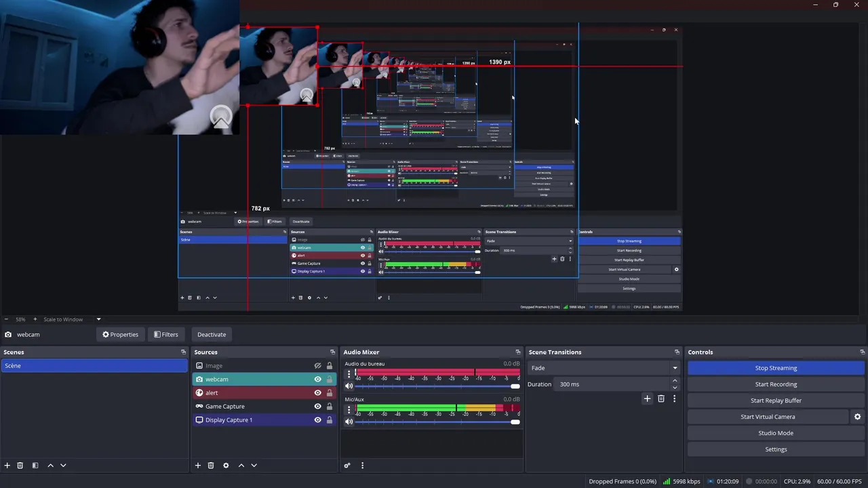Pop out the Scene Transitions dock

tap(677, 352)
